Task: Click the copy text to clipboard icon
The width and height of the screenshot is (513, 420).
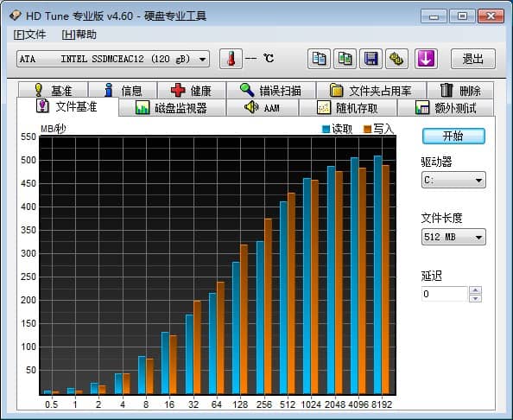Action: [319, 59]
